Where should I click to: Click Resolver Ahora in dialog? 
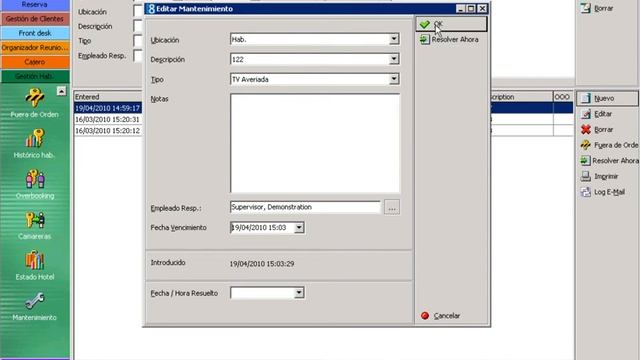pos(449,40)
